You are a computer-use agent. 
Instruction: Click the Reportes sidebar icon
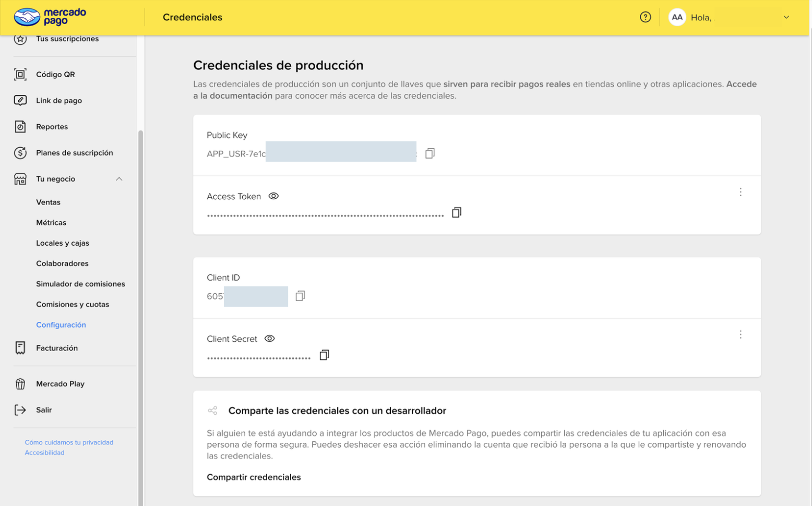click(x=20, y=127)
